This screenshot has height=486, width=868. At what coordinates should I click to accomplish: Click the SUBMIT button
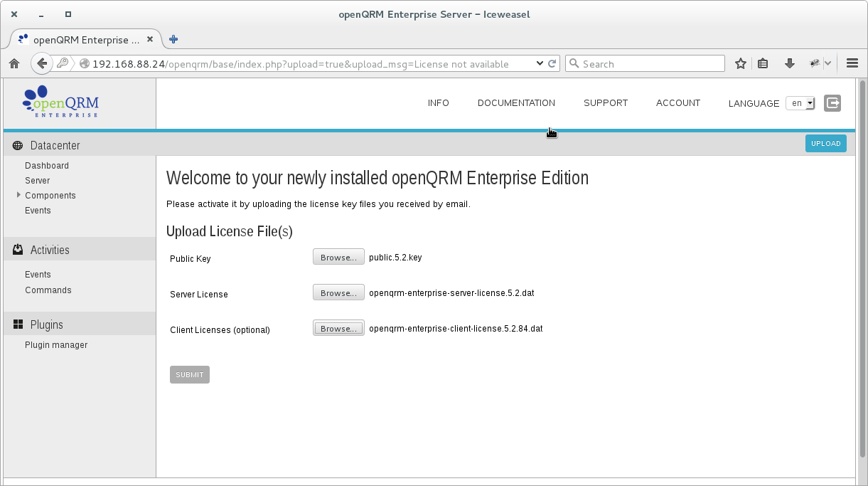190,374
